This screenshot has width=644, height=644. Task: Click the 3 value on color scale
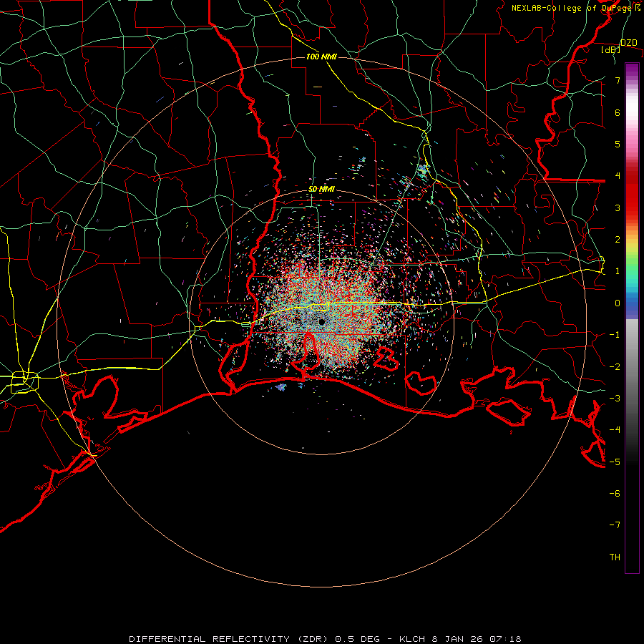[x=618, y=208]
